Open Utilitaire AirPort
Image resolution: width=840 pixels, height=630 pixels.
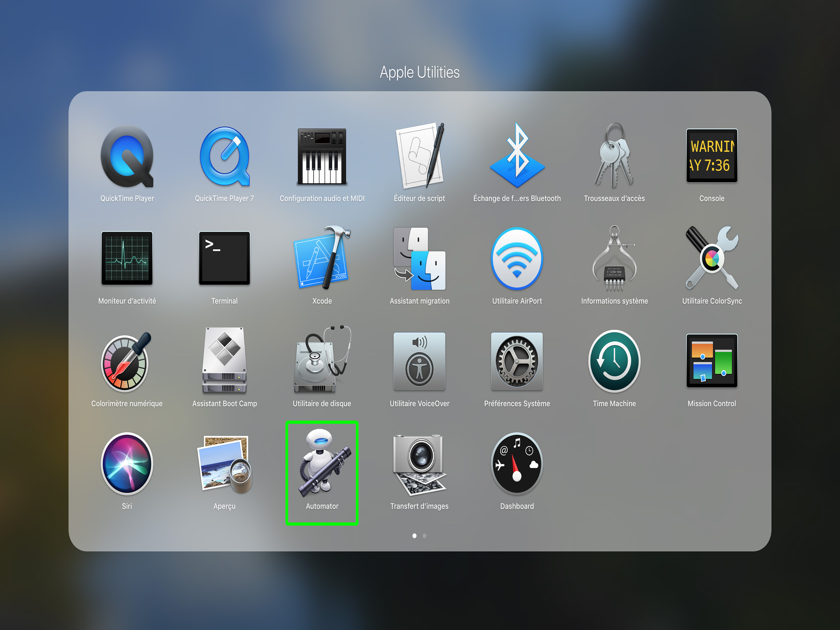(x=517, y=259)
